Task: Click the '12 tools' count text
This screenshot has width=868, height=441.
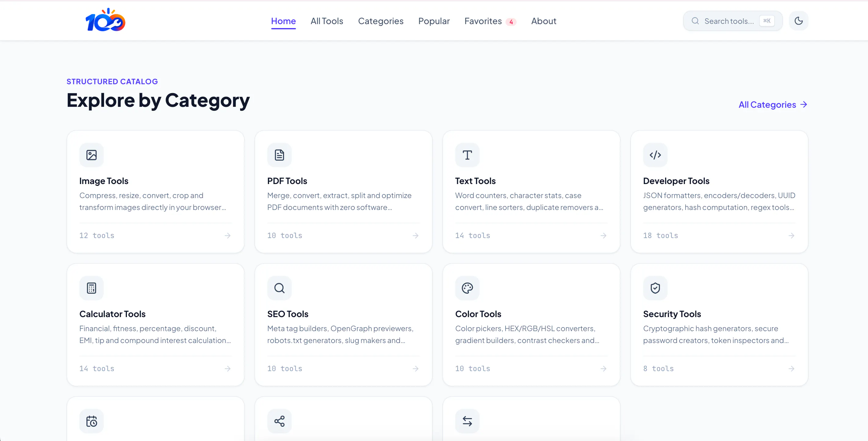Action: (x=97, y=235)
